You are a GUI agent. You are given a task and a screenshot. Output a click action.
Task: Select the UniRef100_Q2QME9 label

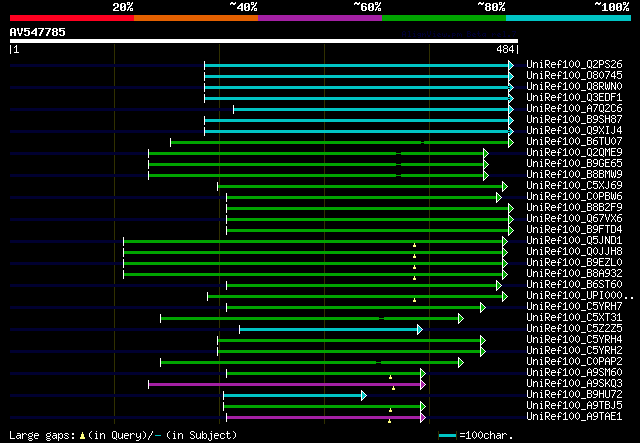(x=574, y=153)
